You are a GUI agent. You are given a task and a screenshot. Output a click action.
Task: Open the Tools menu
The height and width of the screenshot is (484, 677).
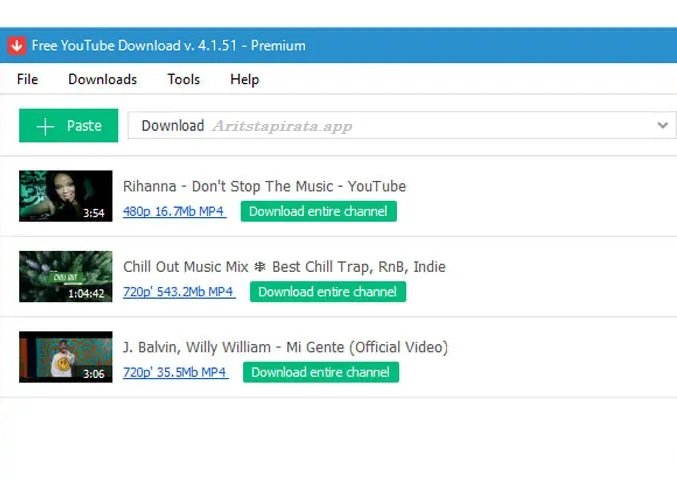[183, 79]
